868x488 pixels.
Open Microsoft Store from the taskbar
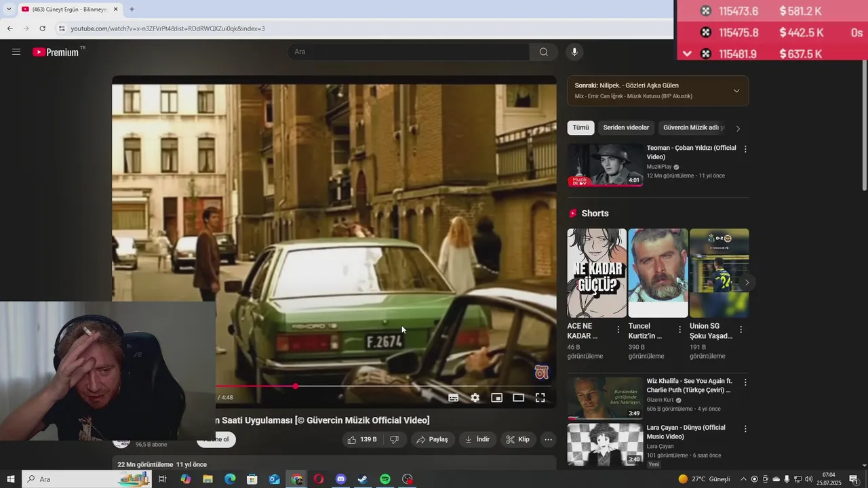tap(252, 479)
